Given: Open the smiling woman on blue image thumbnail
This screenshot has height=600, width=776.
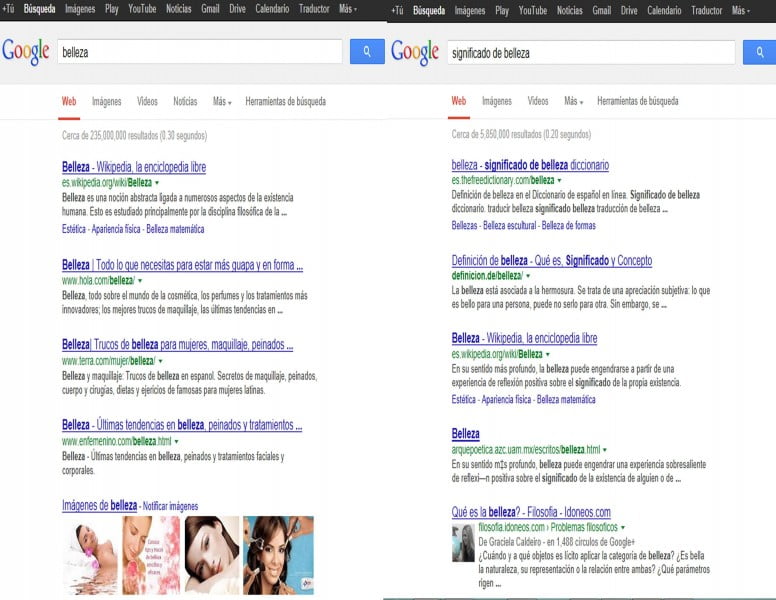Looking at the screenshot, I should pyautogui.click(x=278, y=555).
